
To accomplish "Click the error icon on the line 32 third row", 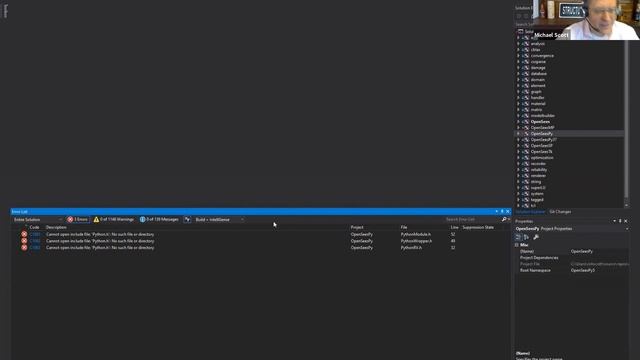I will [x=24, y=247].
